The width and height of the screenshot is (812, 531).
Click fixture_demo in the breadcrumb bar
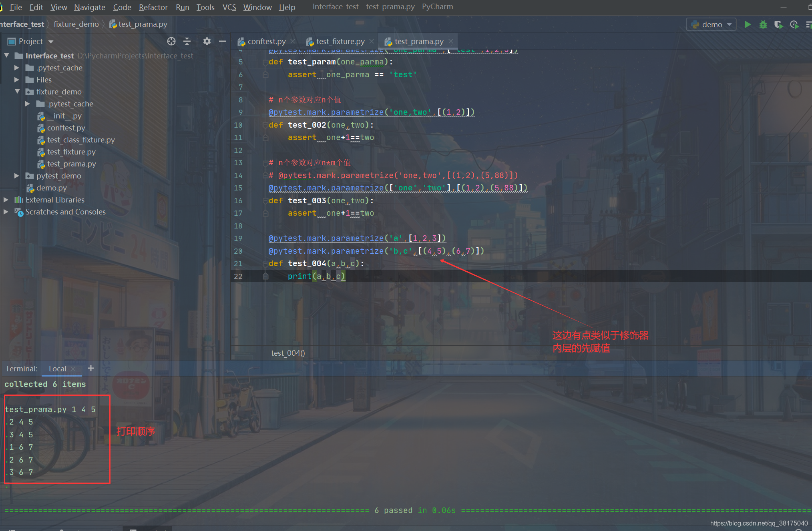(76, 24)
